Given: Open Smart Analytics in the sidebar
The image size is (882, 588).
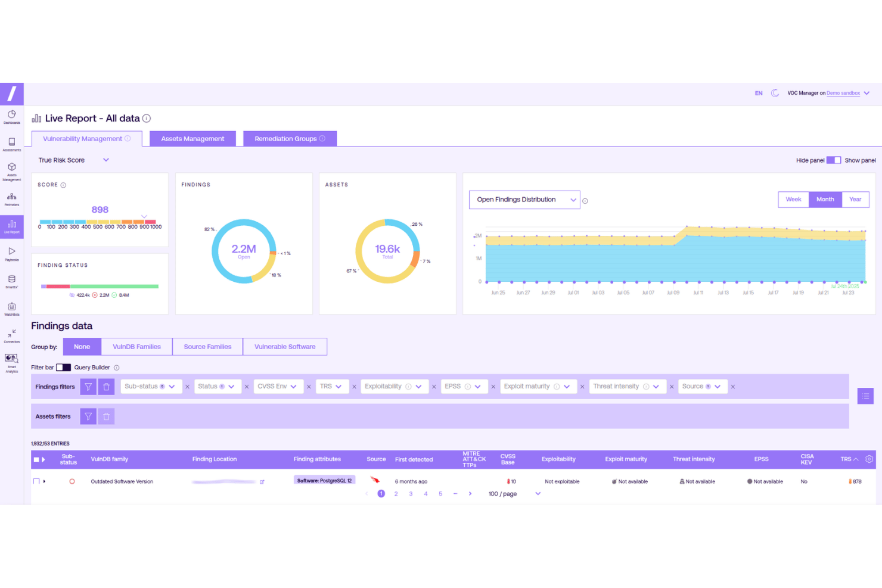Looking at the screenshot, I should pos(12,363).
